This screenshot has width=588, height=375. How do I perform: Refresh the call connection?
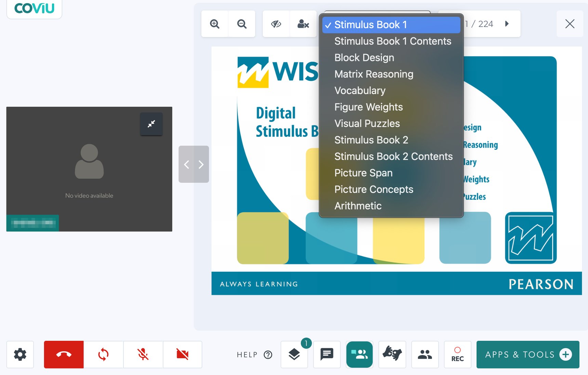103,354
